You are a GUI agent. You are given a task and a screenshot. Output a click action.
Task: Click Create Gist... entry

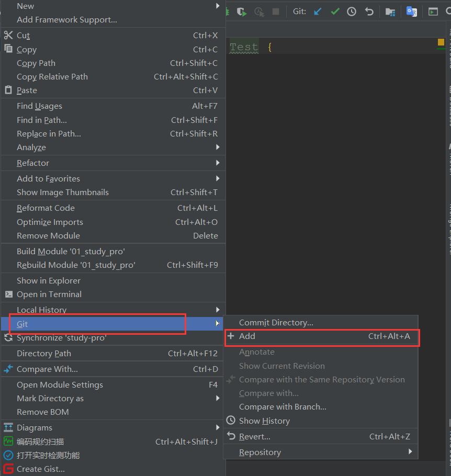click(114, 469)
